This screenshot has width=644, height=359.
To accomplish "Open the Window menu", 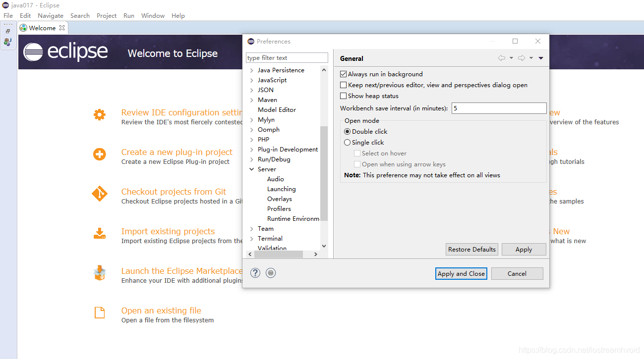I will pyautogui.click(x=153, y=15).
